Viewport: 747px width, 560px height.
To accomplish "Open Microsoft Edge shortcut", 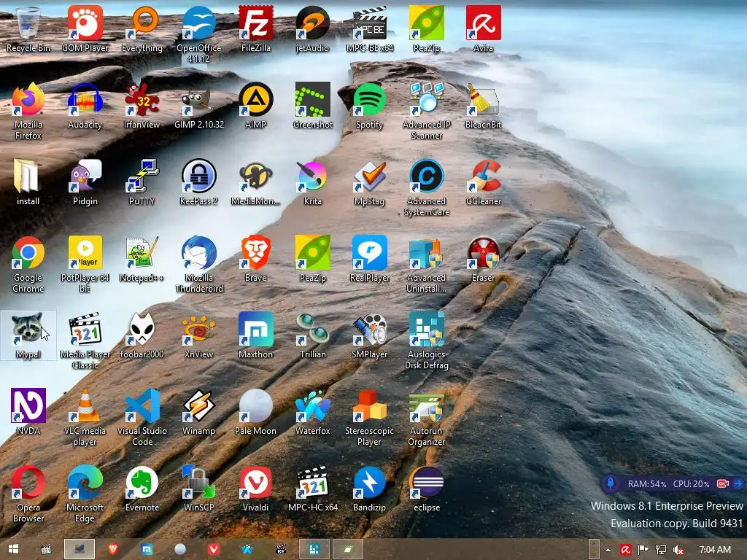I will coord(85,494).
